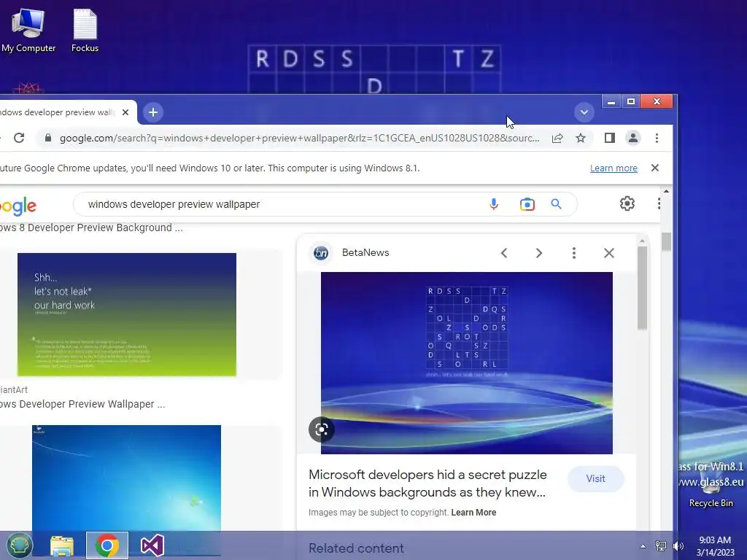Follow the Learn more link in infobar
Image resolution: width=747 pixels, height=560 pixels.
(614, 168)
